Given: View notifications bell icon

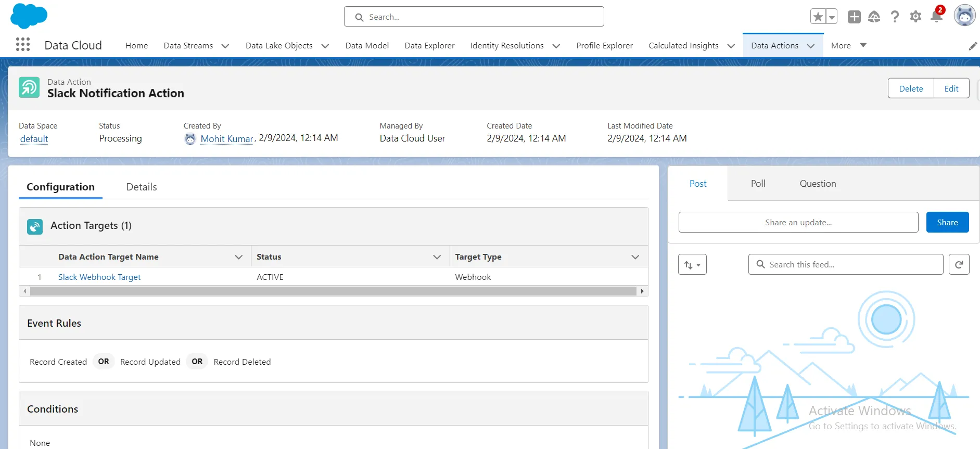Looking at the screenshot, I should [936, 17].
